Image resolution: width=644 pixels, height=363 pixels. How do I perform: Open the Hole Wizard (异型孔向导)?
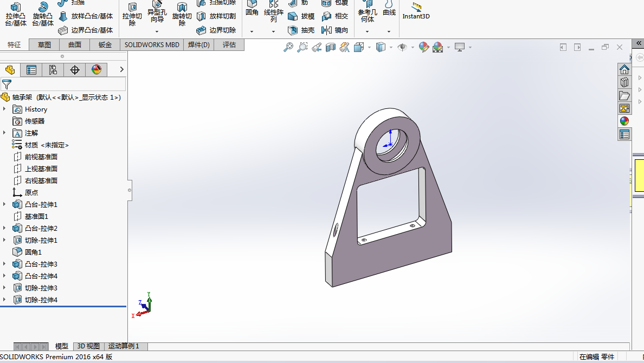tap(157, 12)
